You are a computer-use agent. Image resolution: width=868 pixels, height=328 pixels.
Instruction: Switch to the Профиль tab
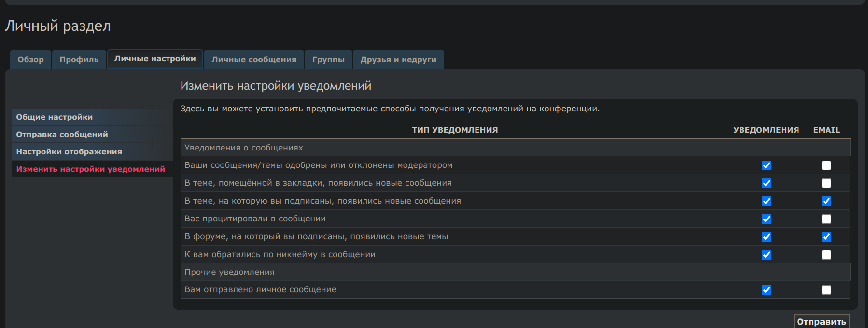79,60
